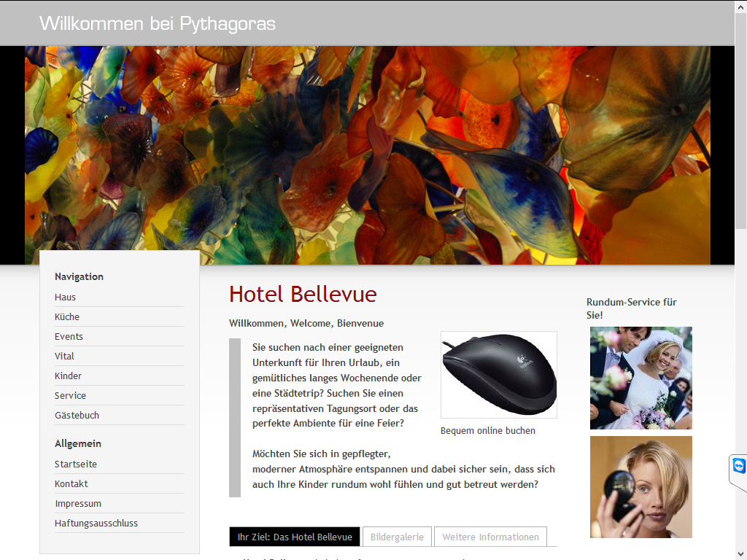Select the Weitere Informationen tab
Screen dimensions: 747x560
pyautogui.click(x=490, y=537)
